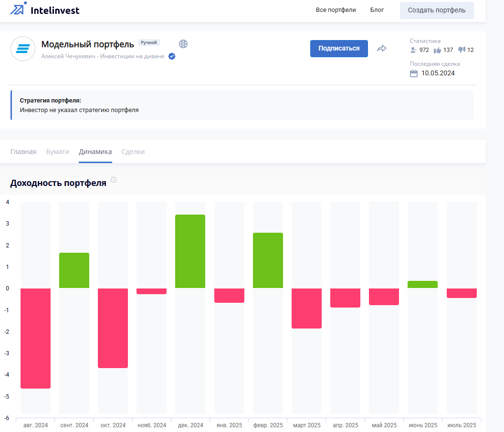504x432 pixels.
Task: Select the Динамика tab
Action: (x=95, y=152)
